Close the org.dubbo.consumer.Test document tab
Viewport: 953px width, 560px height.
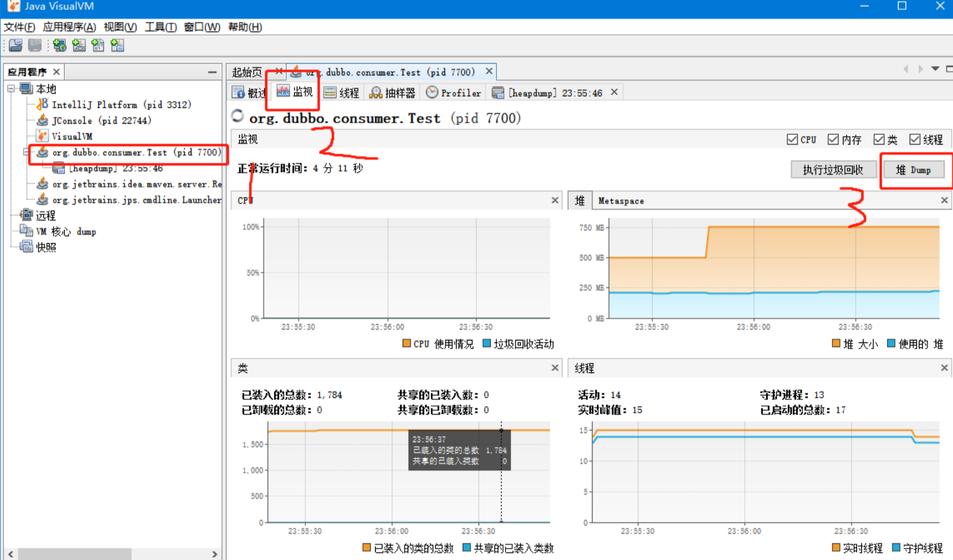coord(489,71)
